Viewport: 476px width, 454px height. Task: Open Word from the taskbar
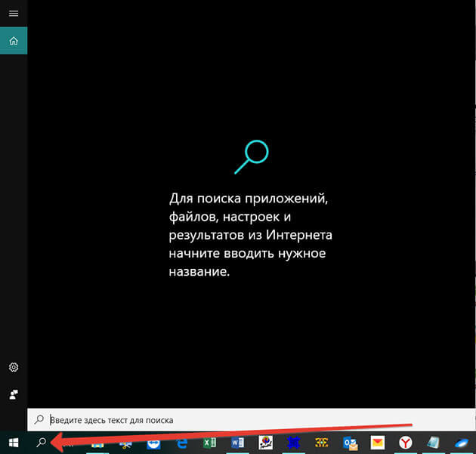237,443
